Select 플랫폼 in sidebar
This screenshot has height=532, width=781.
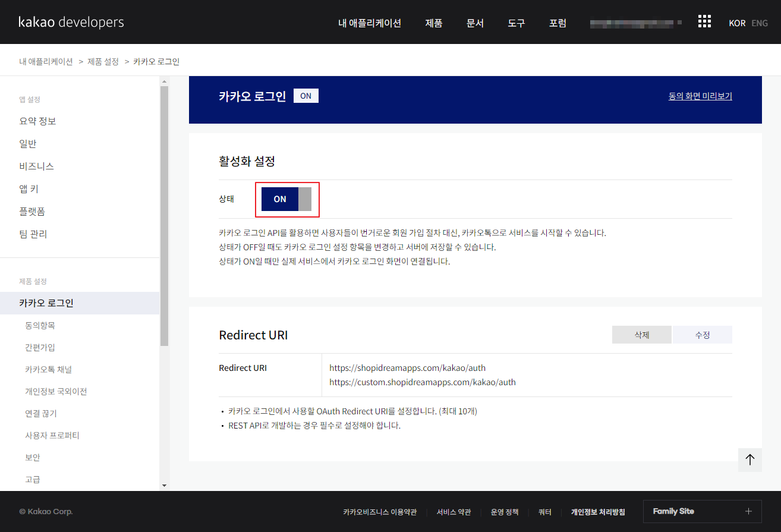tap(32, 212)
